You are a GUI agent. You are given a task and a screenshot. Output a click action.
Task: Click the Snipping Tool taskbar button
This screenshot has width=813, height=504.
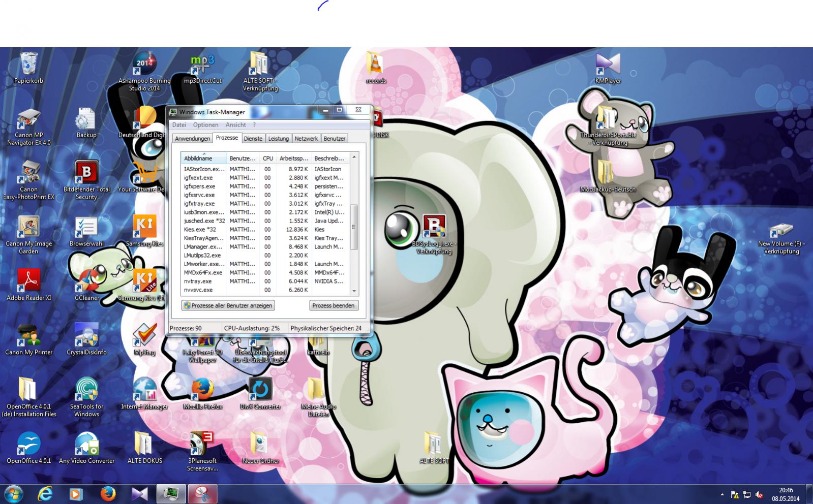202,493
